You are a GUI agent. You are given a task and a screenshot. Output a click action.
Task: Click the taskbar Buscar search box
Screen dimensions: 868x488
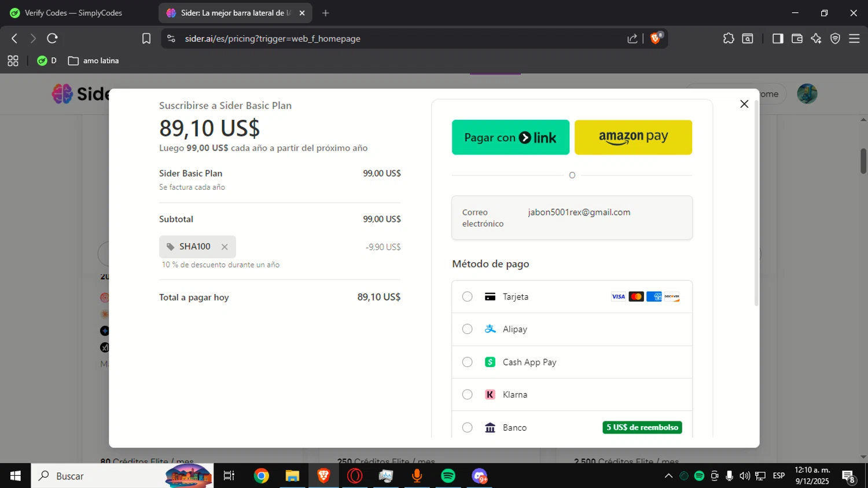pyautogui.click(x=122, y=476)
